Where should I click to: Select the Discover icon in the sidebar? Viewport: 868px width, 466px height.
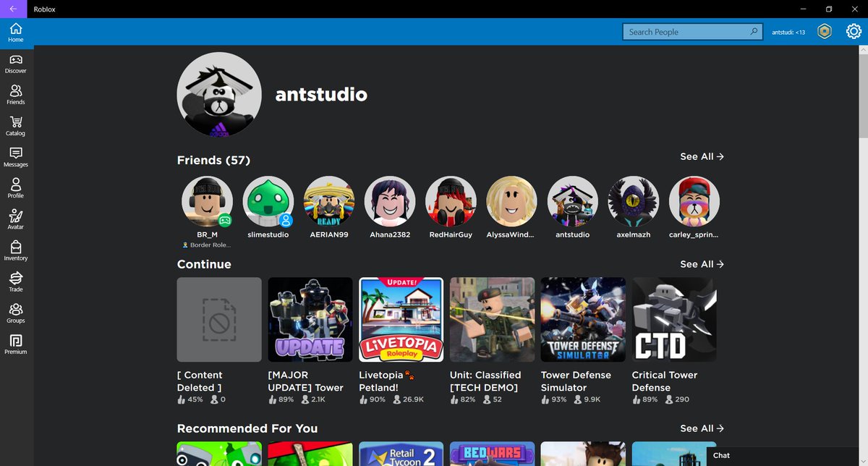click(15, 62)
